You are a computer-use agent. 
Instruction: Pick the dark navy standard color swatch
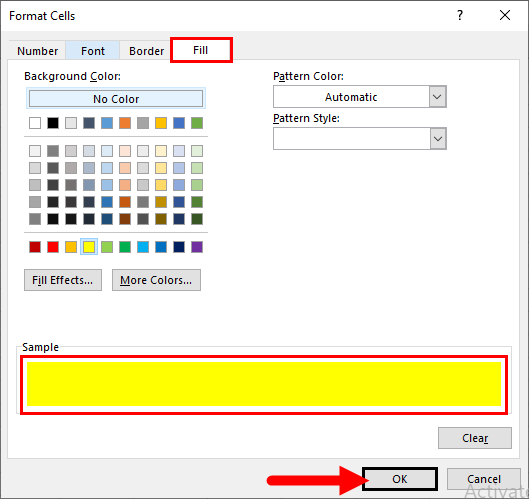click(179, 247)
